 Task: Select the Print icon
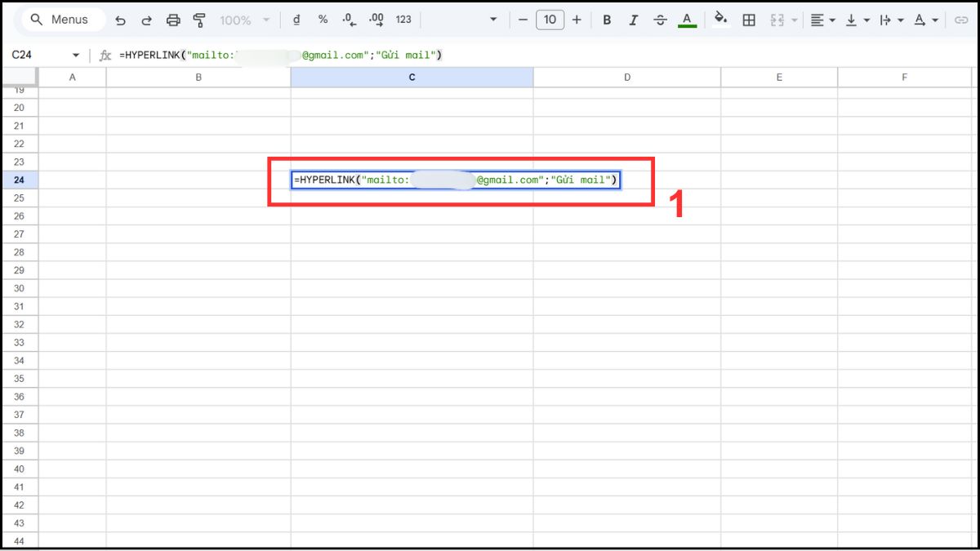(172, 20)
